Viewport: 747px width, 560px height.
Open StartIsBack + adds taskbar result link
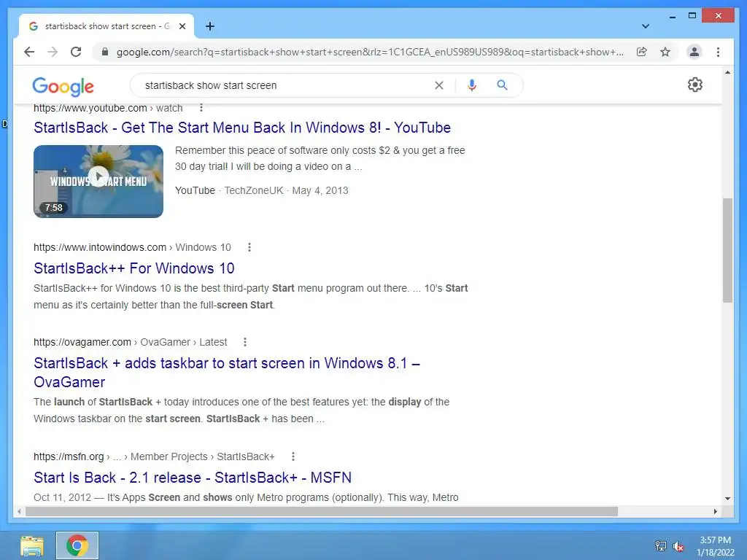click(x=227, y=373)
